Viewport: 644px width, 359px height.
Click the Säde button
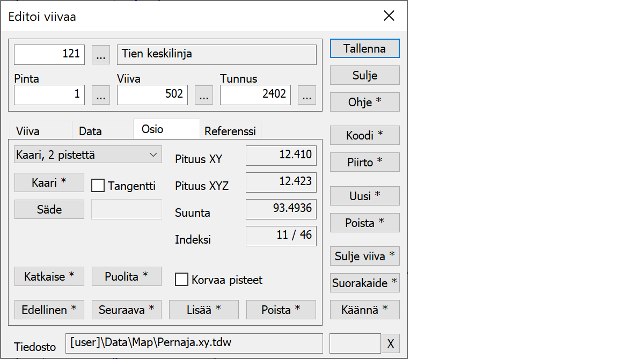pyautogui.click(x=49, y=209)
